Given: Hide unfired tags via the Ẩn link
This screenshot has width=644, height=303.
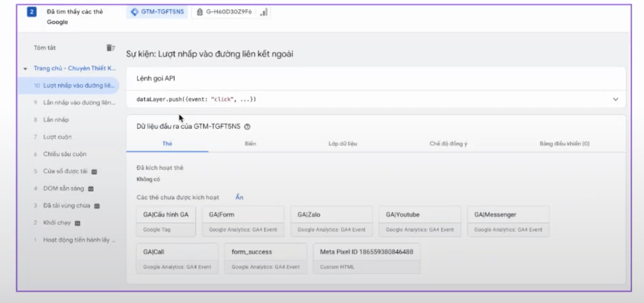Looking at the screenshot, I should coord(239,197).
